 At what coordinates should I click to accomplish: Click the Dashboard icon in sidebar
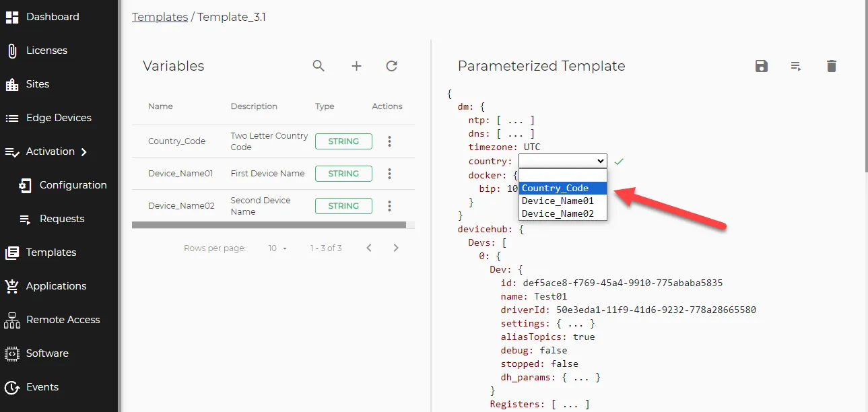click(12, 17)
